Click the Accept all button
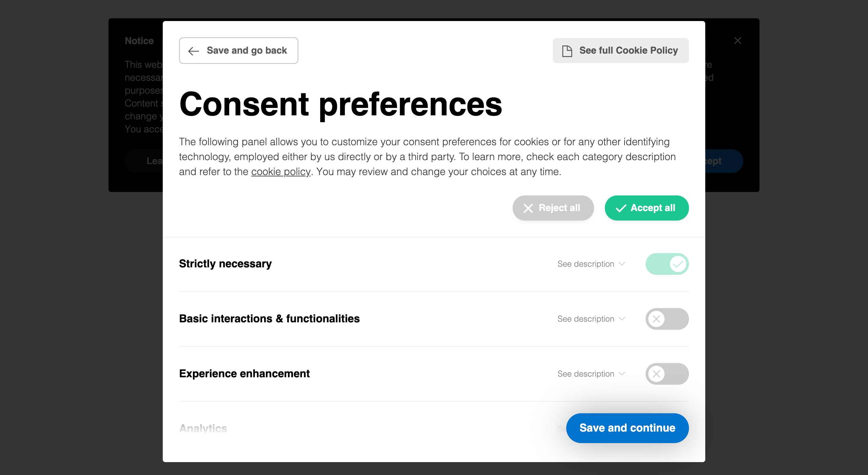 pyautogui.click(x=647, y=208)
